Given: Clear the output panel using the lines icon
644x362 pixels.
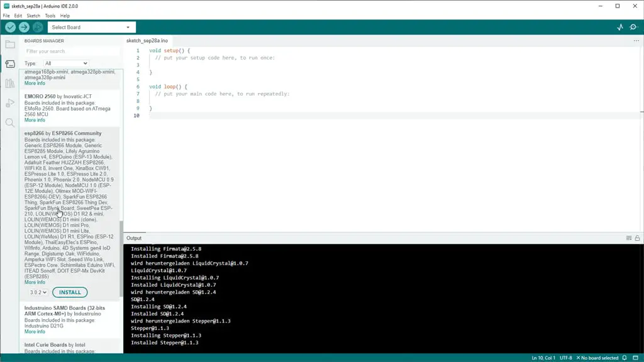Looking at the screenshot, I should (x=629, y=238).
